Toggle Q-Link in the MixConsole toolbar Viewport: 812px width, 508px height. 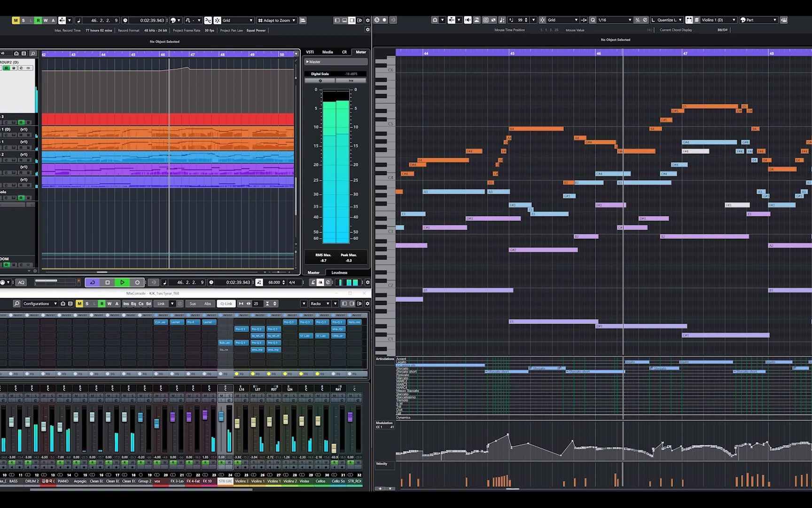click(x=226, y=303)
